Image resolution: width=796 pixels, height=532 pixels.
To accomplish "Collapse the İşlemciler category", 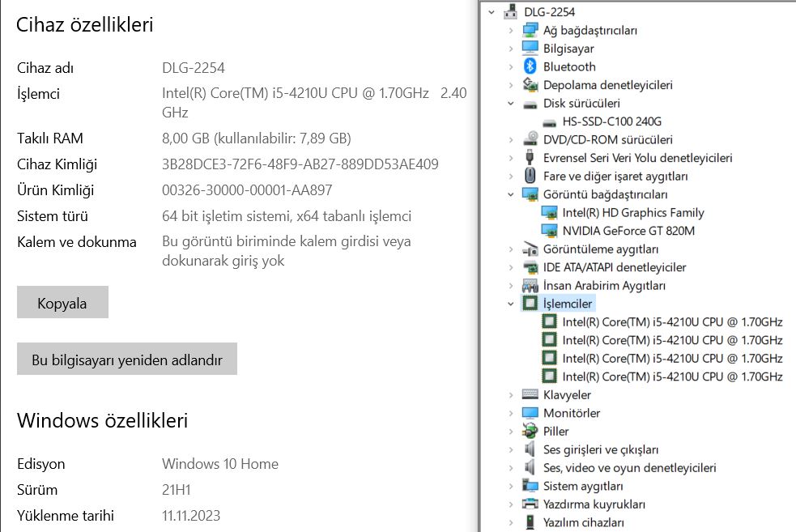I will (511, 304).
